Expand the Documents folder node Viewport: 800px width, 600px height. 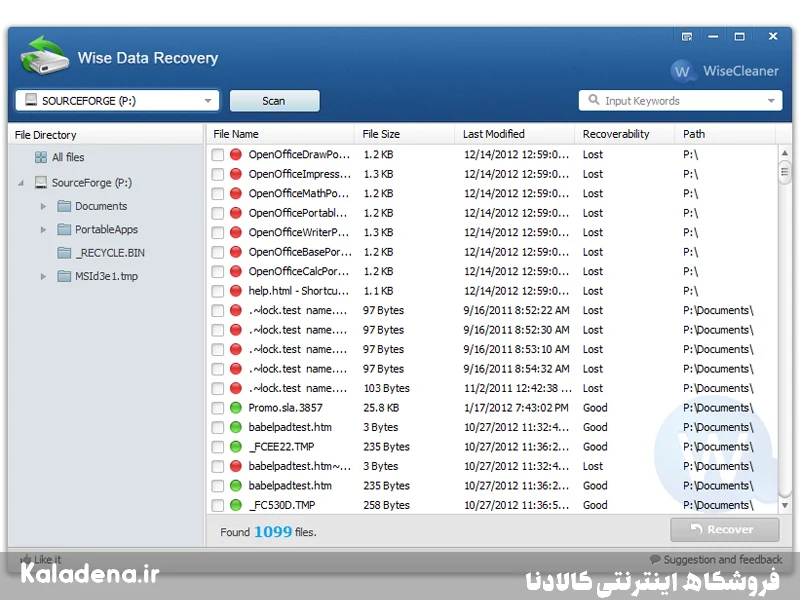(43, 206)
